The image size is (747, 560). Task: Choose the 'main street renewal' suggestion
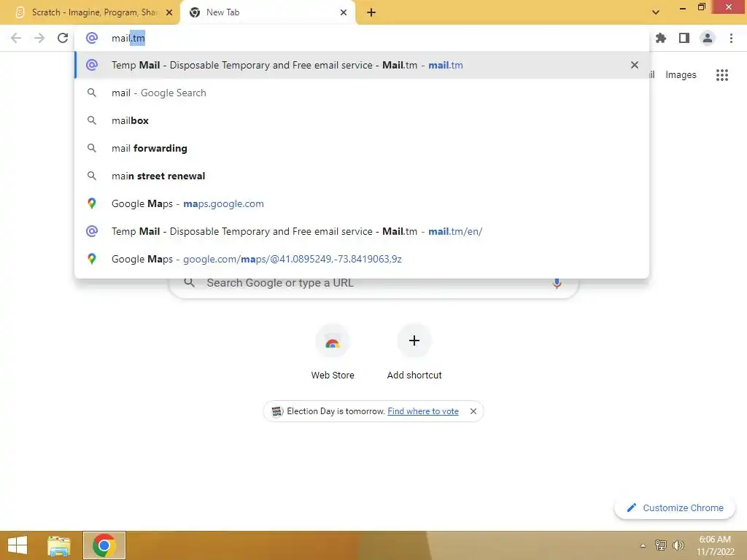362,176
